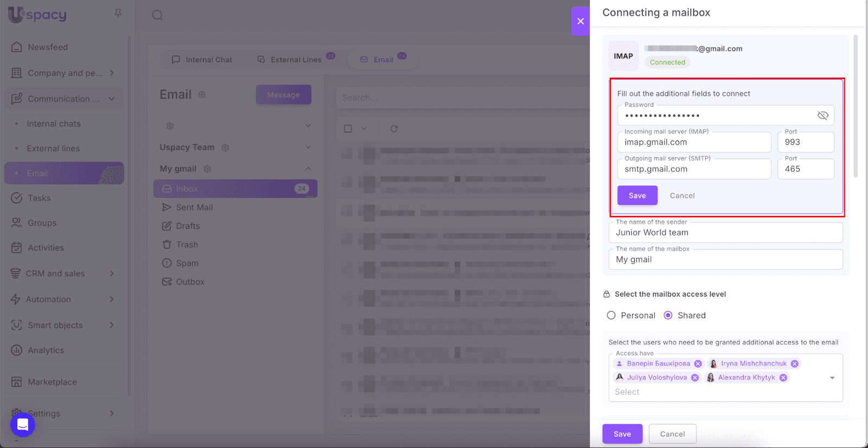Click Cancel next to the IMAP Save button
This screenshot has width=868, height=448.
click(682, 196)
